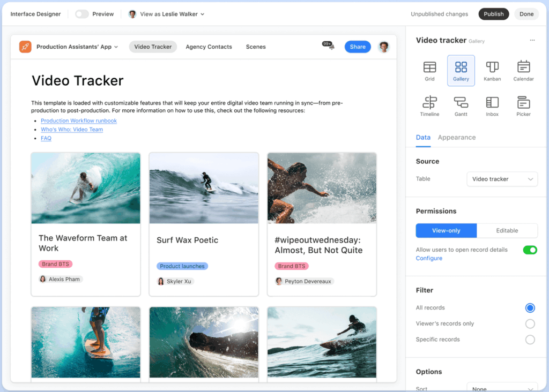Click Skyler Xu collaborator avatar
Viewport: 549px width, 392px height.
click(161, 281)
